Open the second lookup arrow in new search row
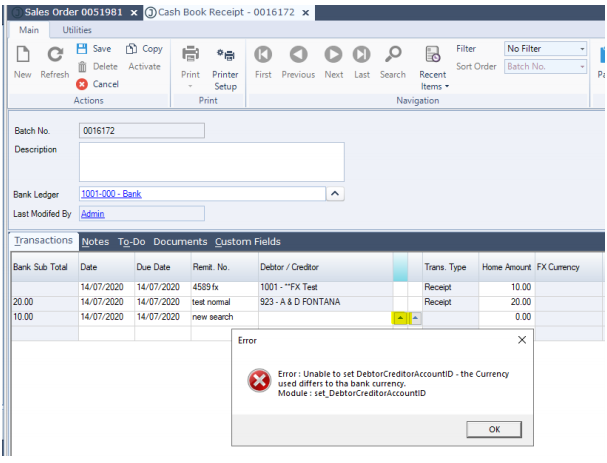Image resolution: width=607 pixels, height=463 pixels. click(x=415, y=318)
